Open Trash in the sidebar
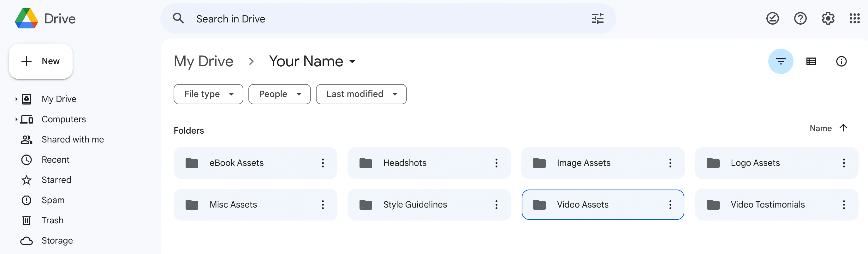The height and width of the screenshot is (254, 868). (52, 220)
